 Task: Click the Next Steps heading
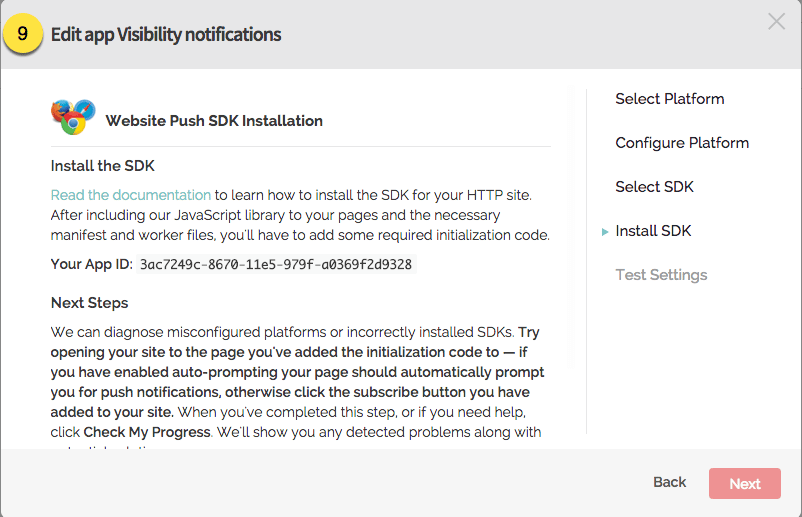click(89, 303)
